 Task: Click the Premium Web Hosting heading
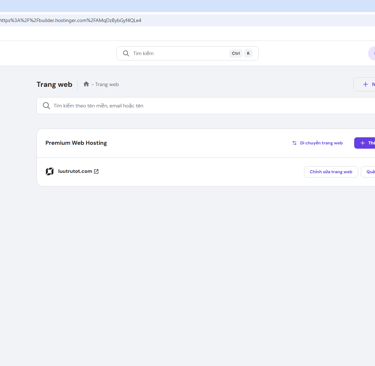click(76, 143)
